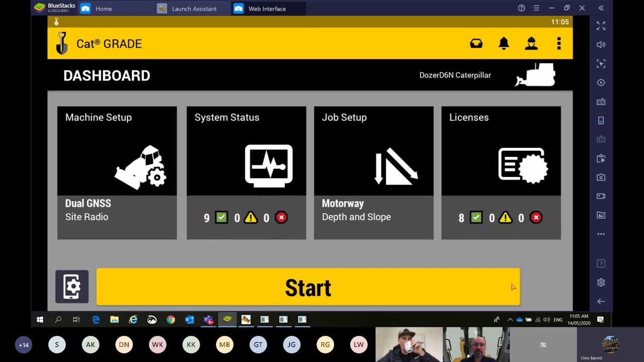This screenshot has height=362, width=644.
Task: Open BlueStacks hamburger menu
Action: coord(536,8)
